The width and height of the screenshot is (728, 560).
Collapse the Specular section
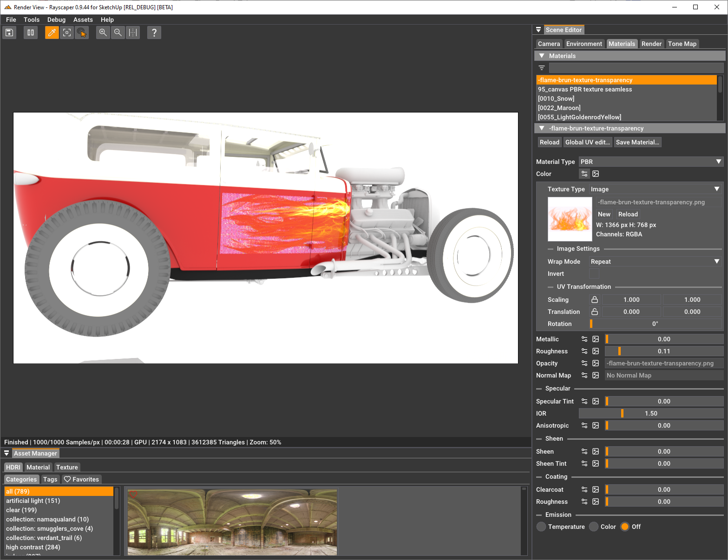539,389
